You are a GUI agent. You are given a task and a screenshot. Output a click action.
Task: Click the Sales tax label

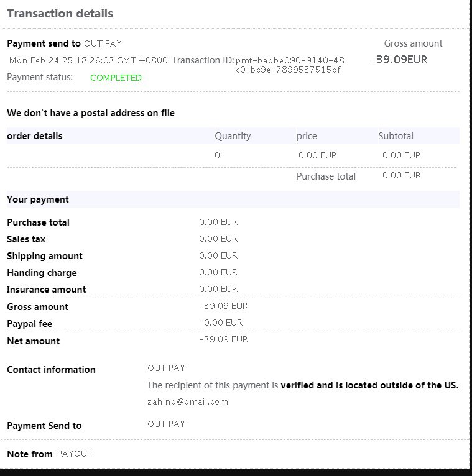coord(26,239)
